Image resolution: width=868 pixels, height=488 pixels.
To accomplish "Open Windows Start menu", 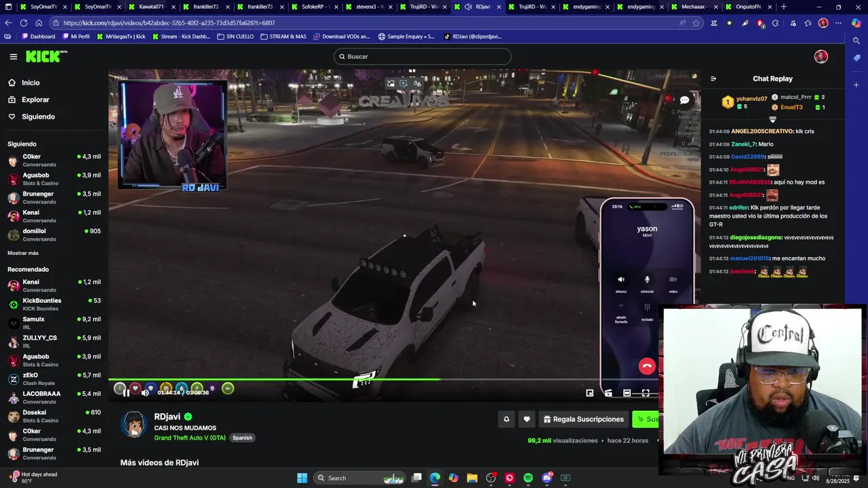I will [x=302, y=478].
